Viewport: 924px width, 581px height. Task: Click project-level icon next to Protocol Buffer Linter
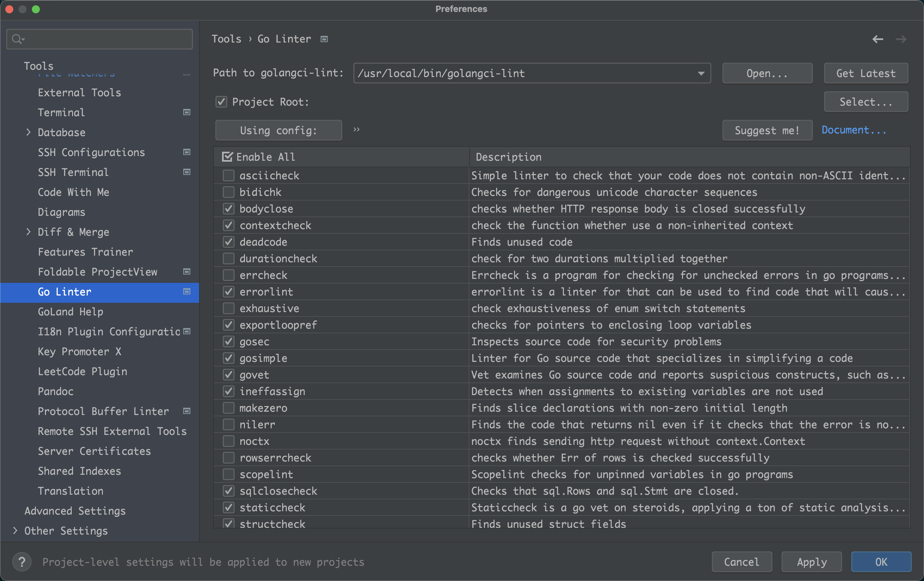click(x=187, y=411)
